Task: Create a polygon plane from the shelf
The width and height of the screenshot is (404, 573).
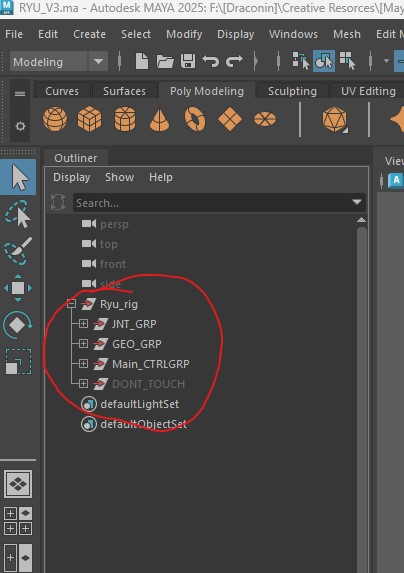Action: (230, 119)
